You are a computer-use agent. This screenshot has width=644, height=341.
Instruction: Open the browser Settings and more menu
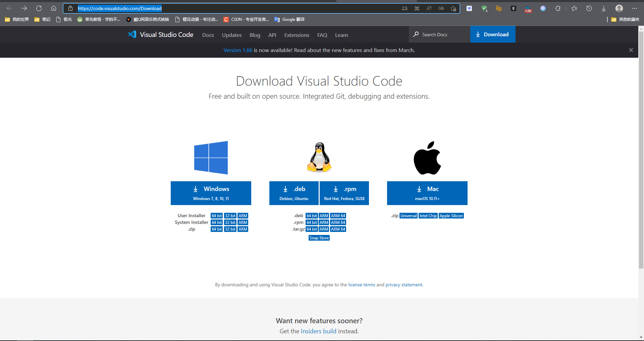coord(635,8)
